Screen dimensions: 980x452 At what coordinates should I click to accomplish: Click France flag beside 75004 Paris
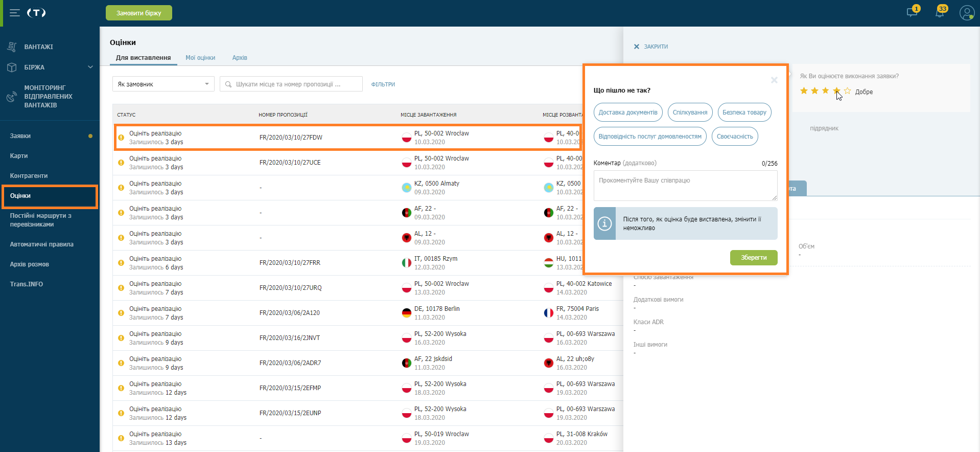point(549,313)
